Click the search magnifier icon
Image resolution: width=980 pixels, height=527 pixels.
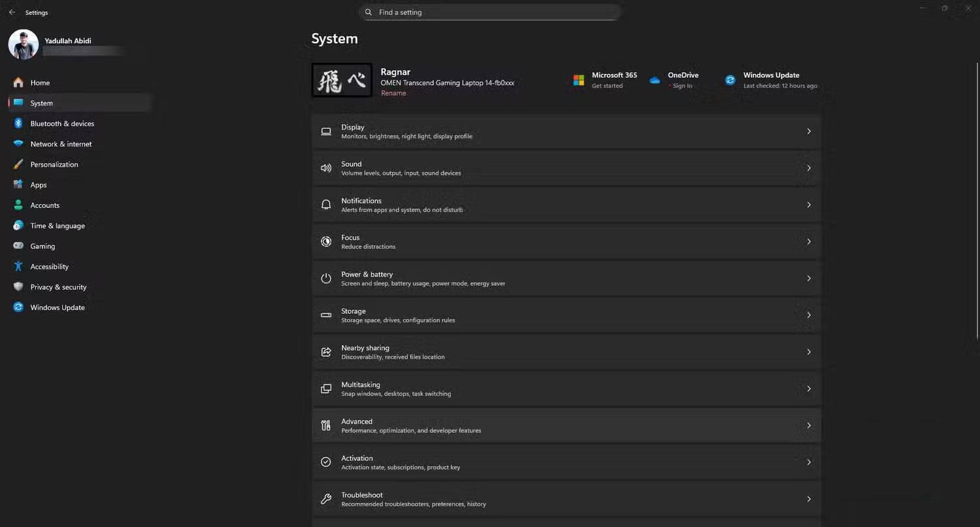tap(368, 12)
